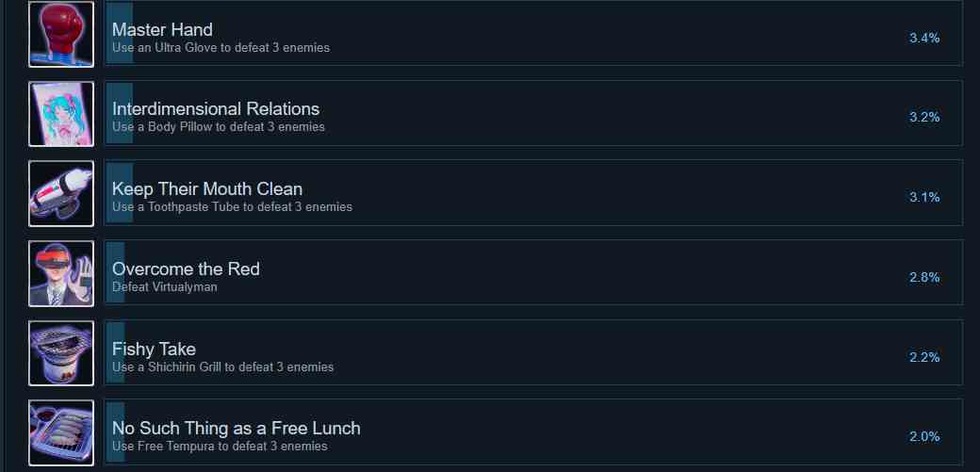
Task: Select No Such Thing as a Free Lunch
Action: click(x=237, y=429)
